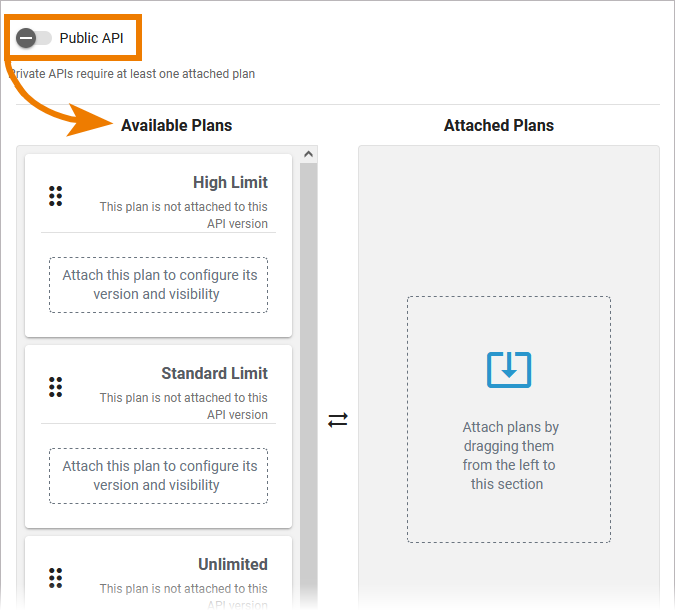The image size is (675, 611).
Task: Select the Unlimited plan title
Action: pos(232,564)
